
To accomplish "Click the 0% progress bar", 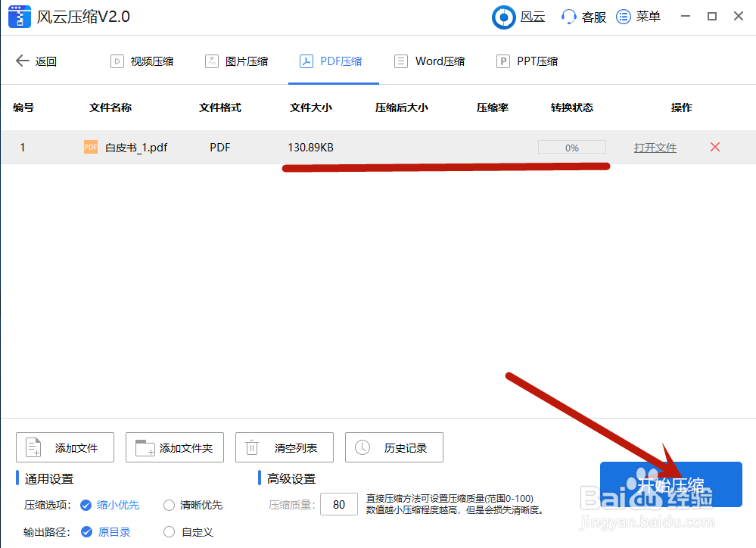I will (x=571, y=147).
